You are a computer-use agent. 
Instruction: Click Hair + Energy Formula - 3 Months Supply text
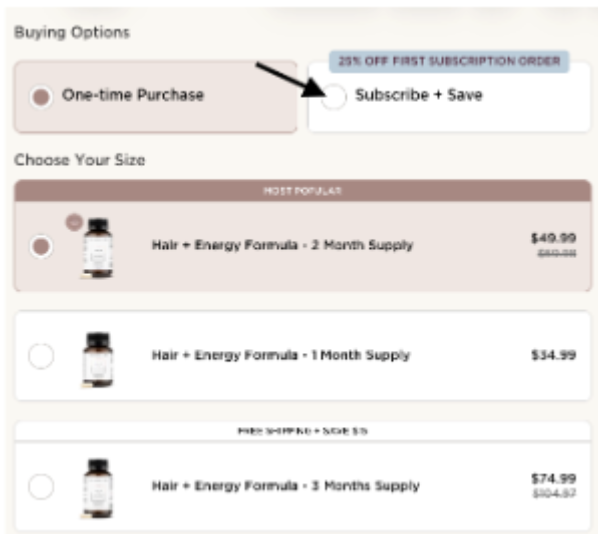point(286,486)
